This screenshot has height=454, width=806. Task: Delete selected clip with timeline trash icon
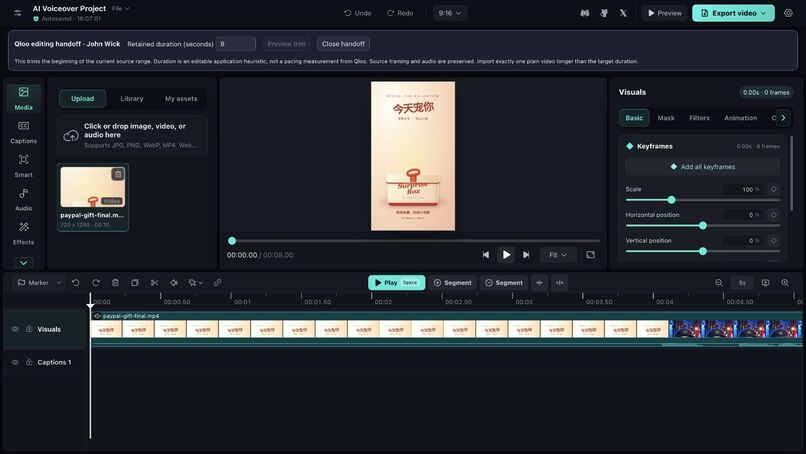coord(115,283)
